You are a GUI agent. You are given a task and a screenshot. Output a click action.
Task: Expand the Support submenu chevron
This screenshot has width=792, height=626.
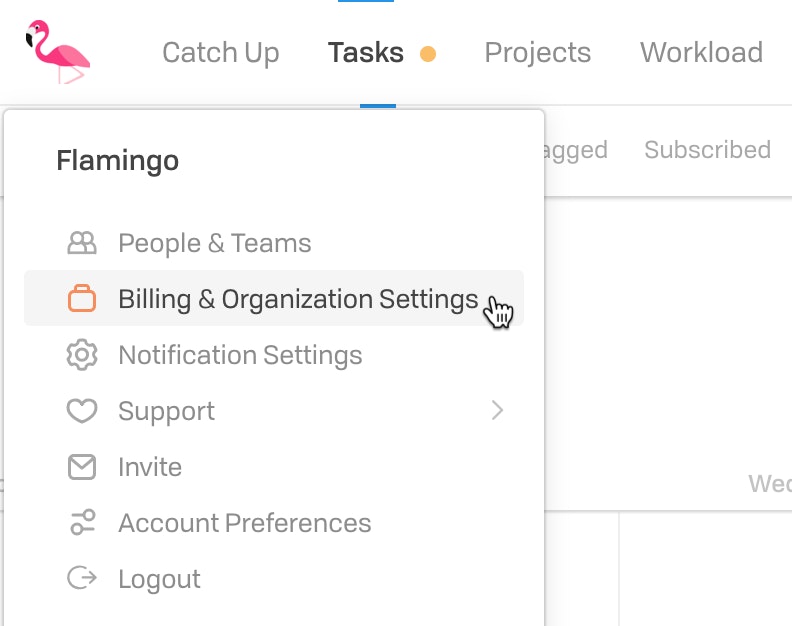click(498, 410)
